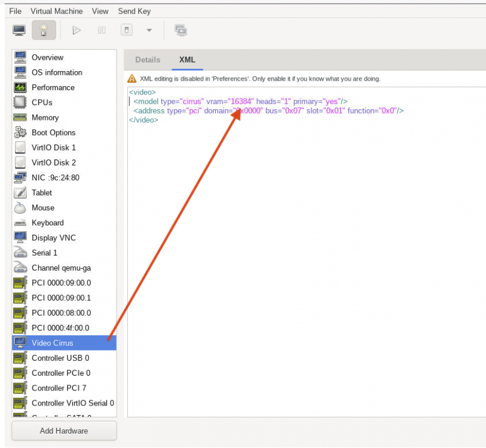This screenshot has height=448, width=486.
Task: Select Channel qemu-ga icon
Action: 20,268
